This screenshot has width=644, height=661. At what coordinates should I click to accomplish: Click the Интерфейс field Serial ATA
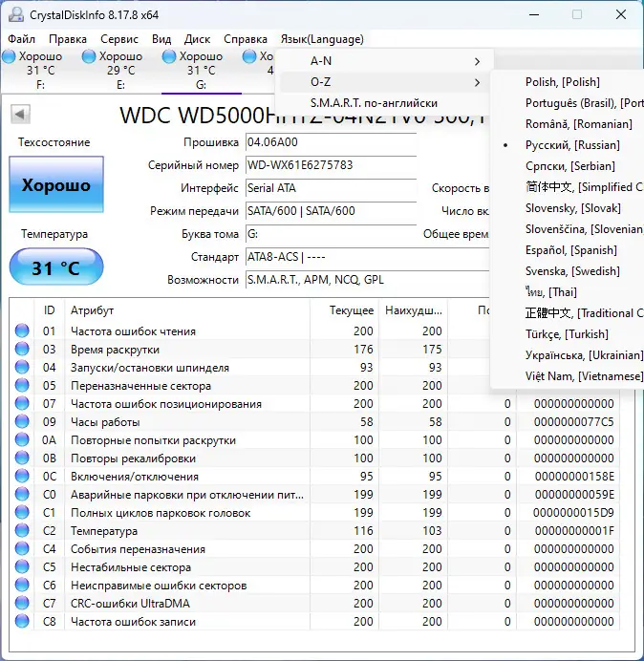[331, 188]
